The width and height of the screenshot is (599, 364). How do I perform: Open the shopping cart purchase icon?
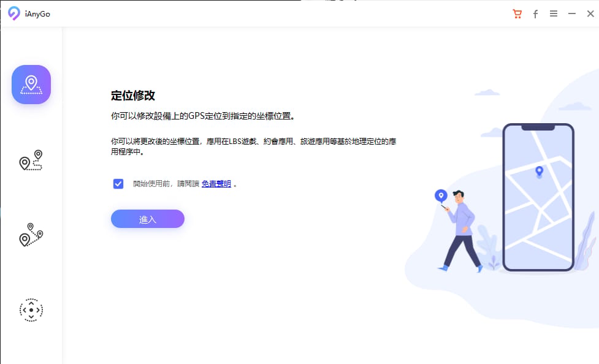pyautogui.click(x=517, y=14)
